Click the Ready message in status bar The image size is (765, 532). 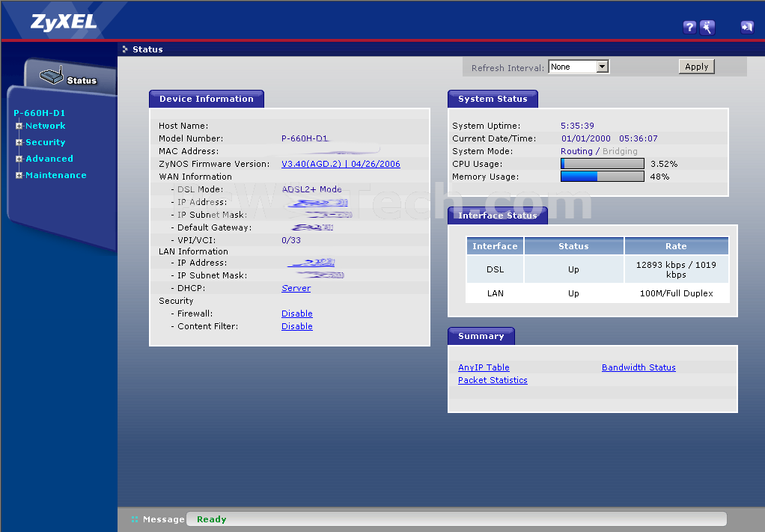212,519
